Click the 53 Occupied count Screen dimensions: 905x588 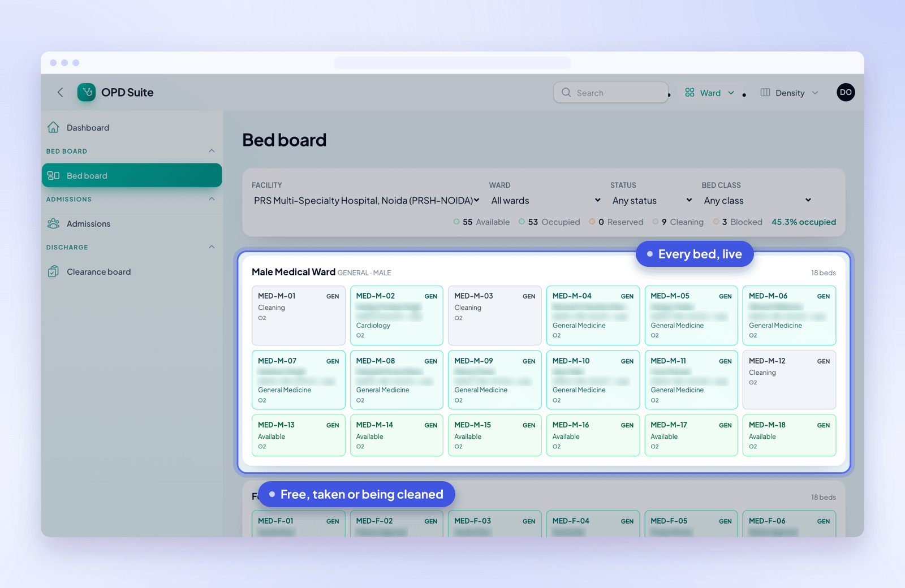549,222
